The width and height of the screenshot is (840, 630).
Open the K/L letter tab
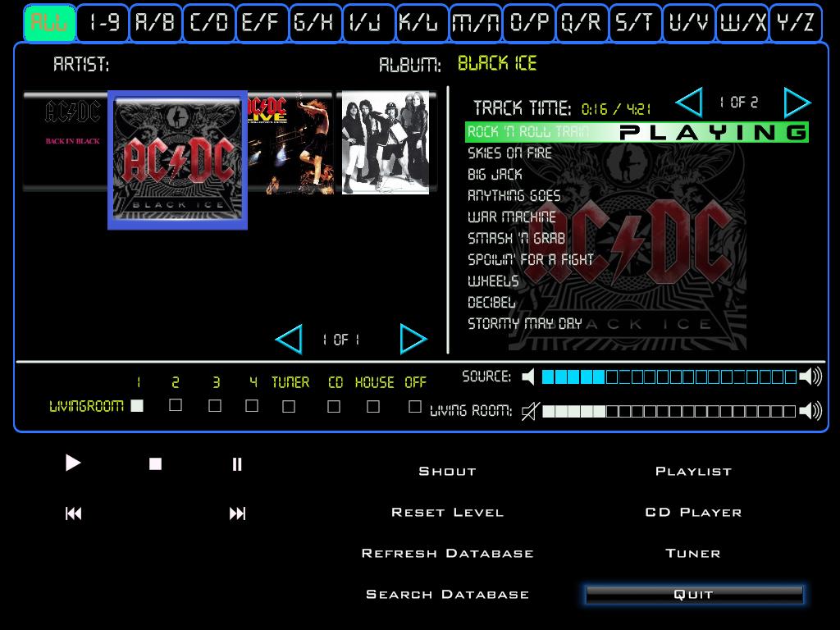coord(422,22)
